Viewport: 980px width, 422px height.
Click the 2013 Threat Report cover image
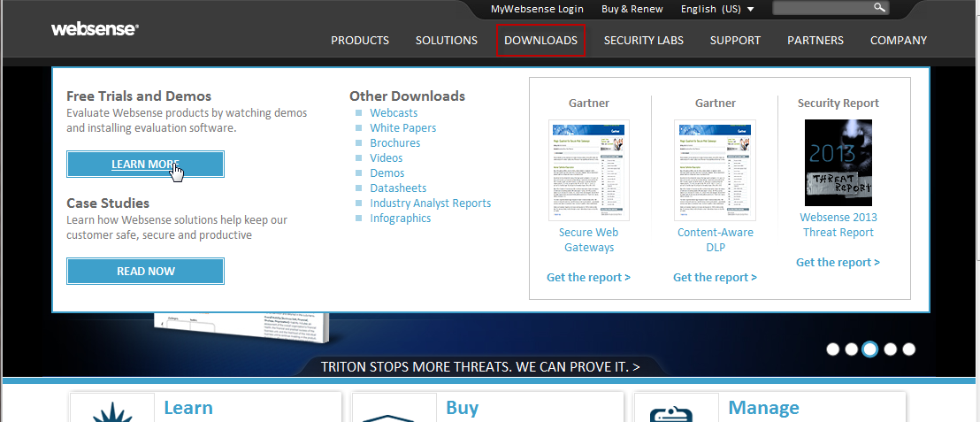[x=838, y=163]
